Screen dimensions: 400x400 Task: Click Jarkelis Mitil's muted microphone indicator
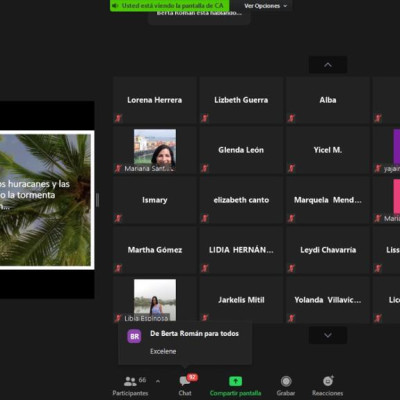coord(205,318)
